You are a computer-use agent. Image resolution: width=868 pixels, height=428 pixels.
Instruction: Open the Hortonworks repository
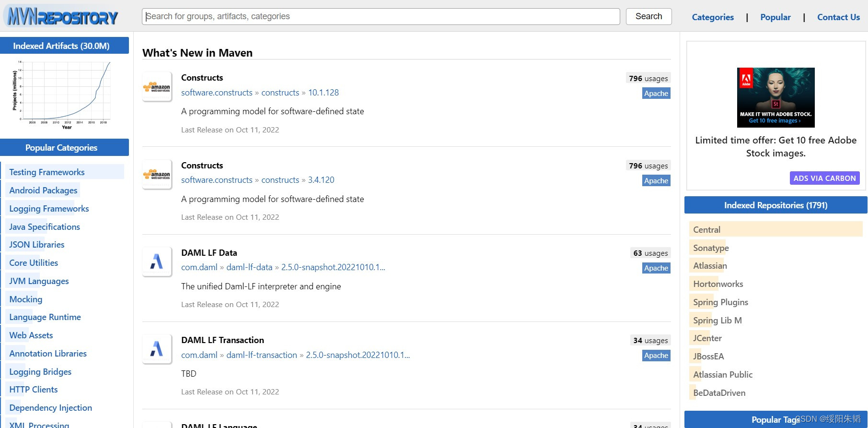pyautogui.click(x=718, y=284)
